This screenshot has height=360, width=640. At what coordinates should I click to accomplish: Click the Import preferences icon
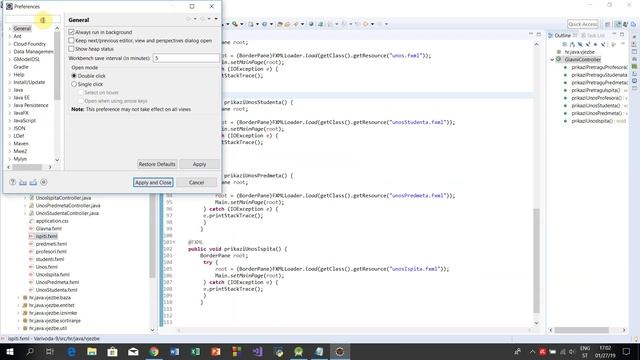point(23,182)
